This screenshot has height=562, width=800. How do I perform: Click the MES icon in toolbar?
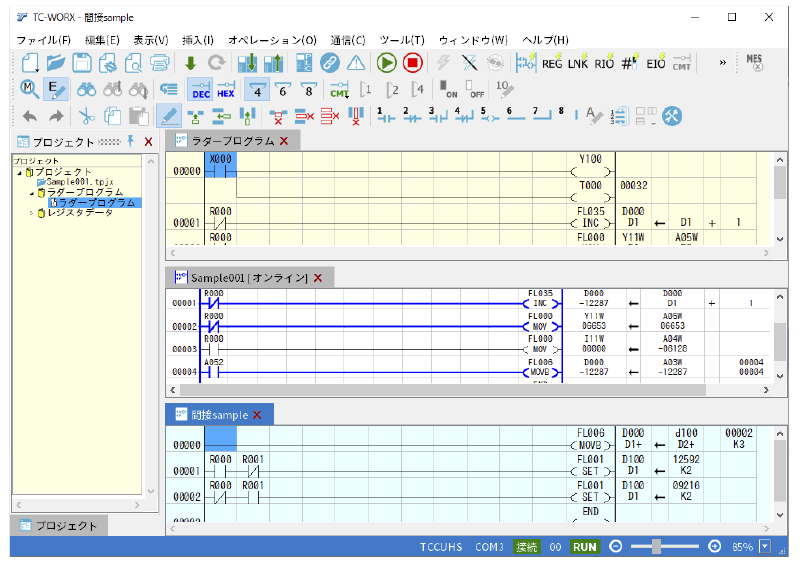point(754,62)
